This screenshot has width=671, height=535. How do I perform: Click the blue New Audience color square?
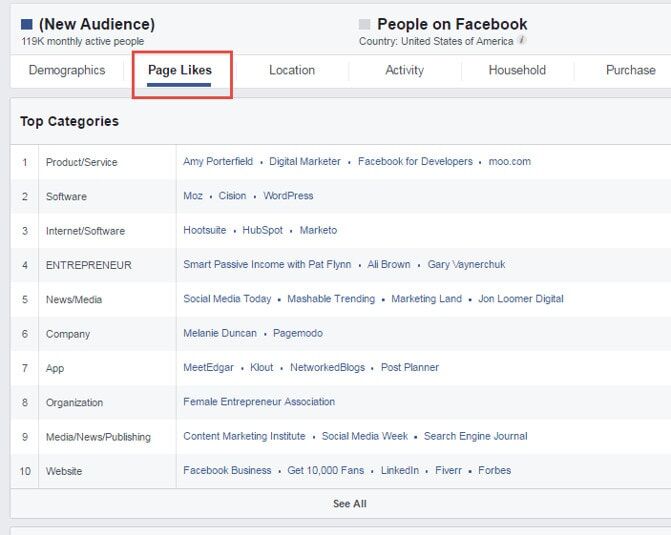click(x=27, y=24)
